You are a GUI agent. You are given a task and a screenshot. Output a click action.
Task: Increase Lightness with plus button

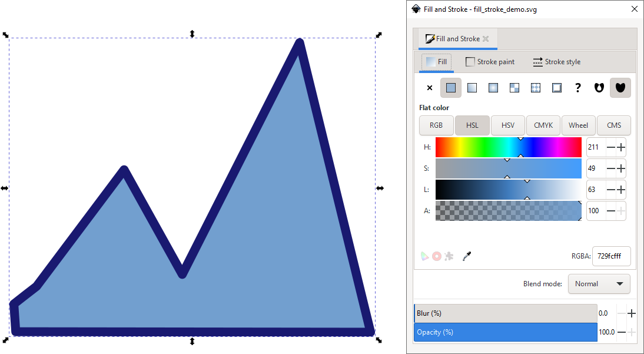[620, 190]
